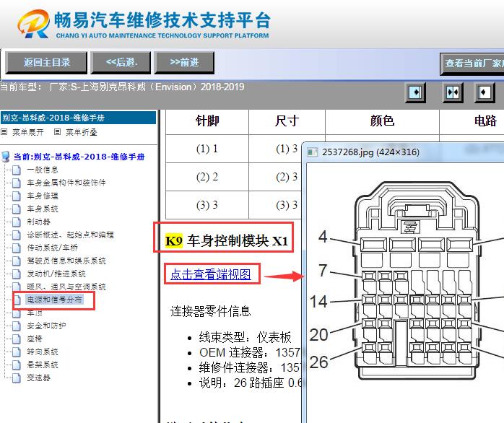This screenshot has width=504, height=423.
Task: Click the 针脚 column header
Action: pos(207,121)
